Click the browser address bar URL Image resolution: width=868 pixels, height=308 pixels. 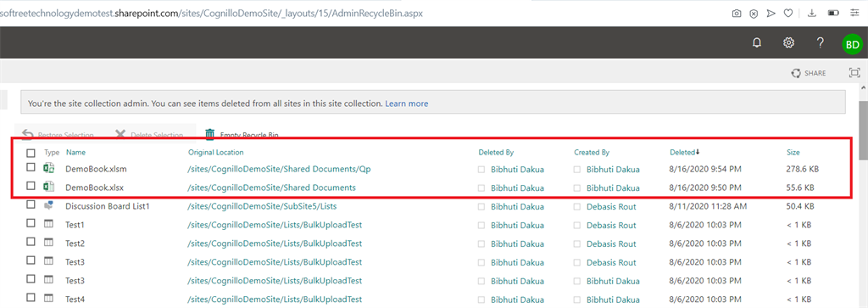(211, 14)
